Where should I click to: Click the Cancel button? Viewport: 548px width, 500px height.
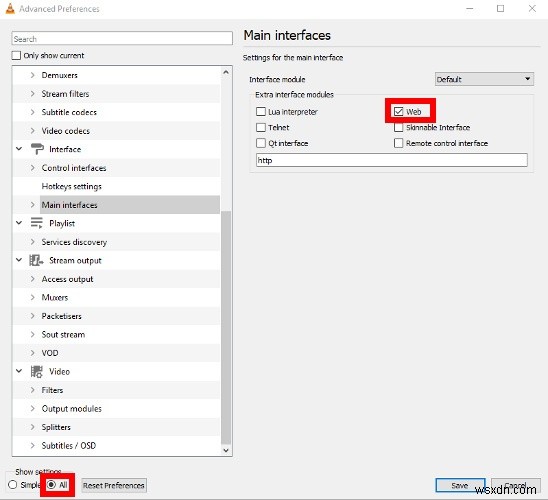pyautogui.click(x=516, y=485)
